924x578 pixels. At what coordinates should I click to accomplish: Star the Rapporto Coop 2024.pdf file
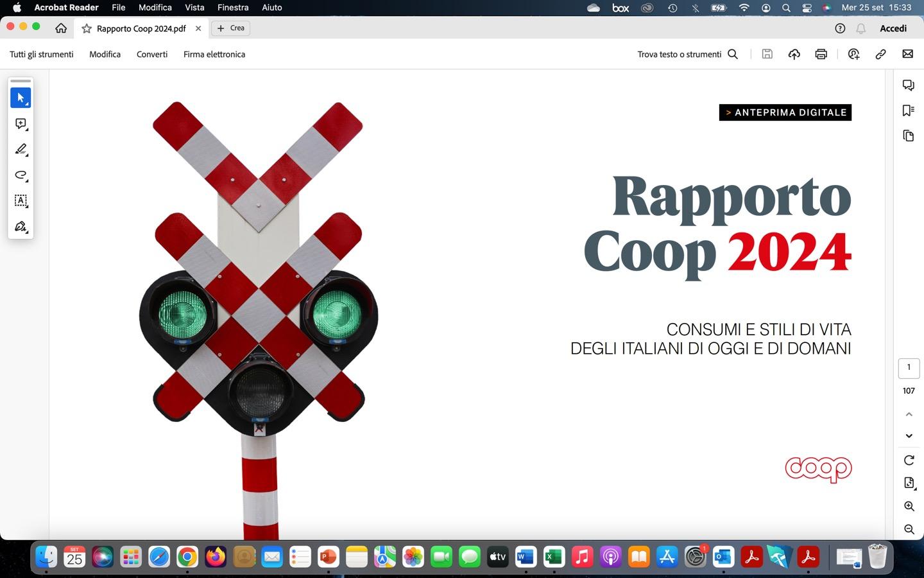(x=87, y=28)
